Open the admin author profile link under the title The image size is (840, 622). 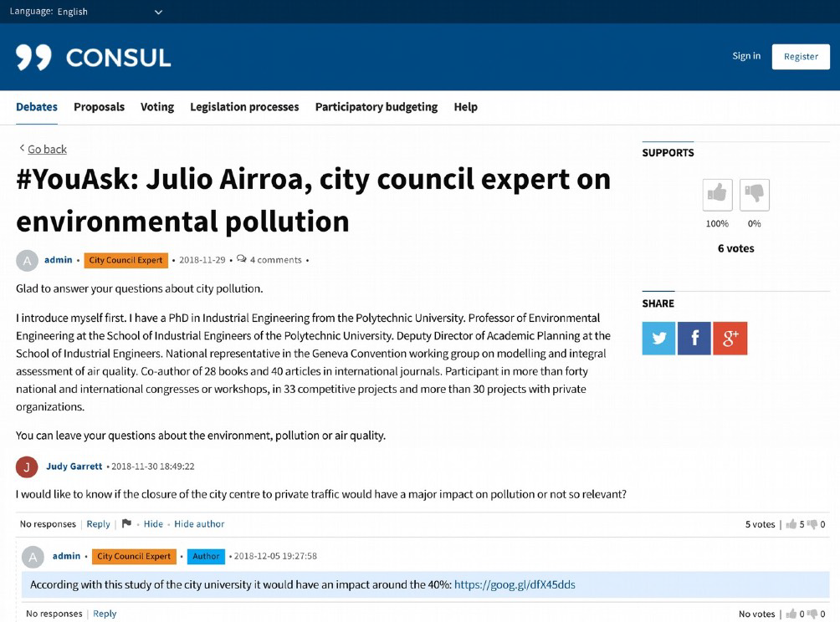(58, 260)
